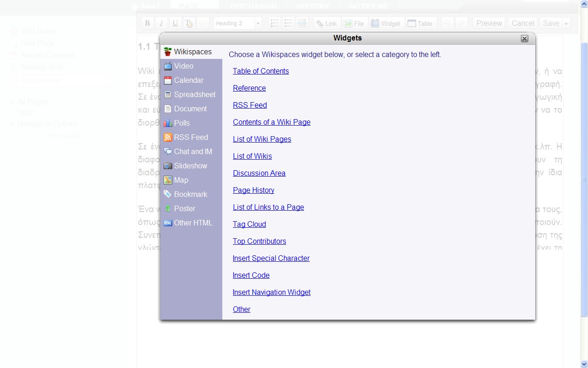Image resolution: width=588 pixels, height=368 pixels.
Task: Click the Table toolbar button
Action: click(420, 23)
